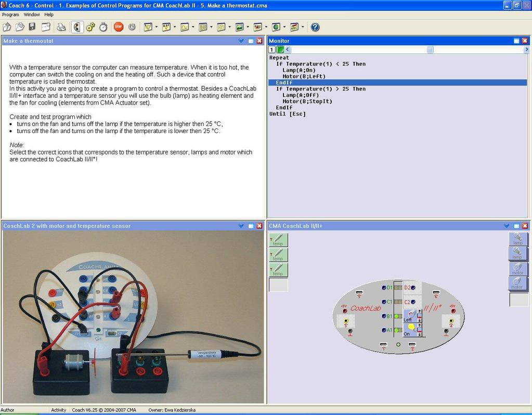Open help with the blue question mark
Screen dimensions: 532x415
point(315,27)
